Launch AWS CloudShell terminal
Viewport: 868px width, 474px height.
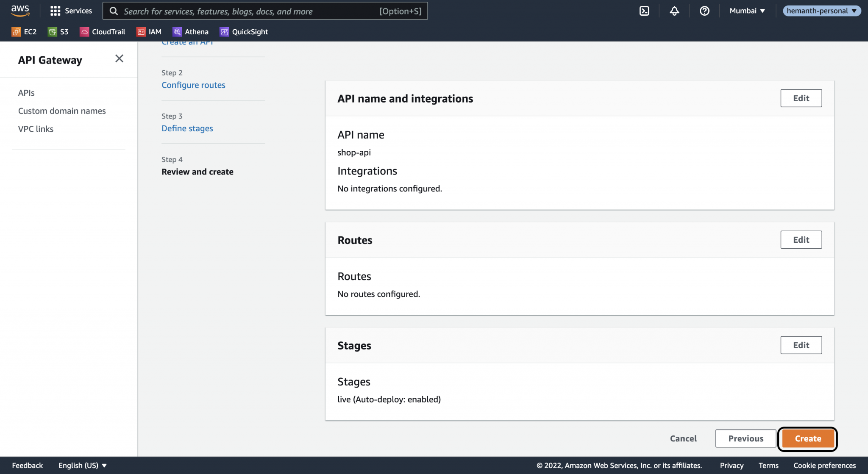[x=645, y=11]
